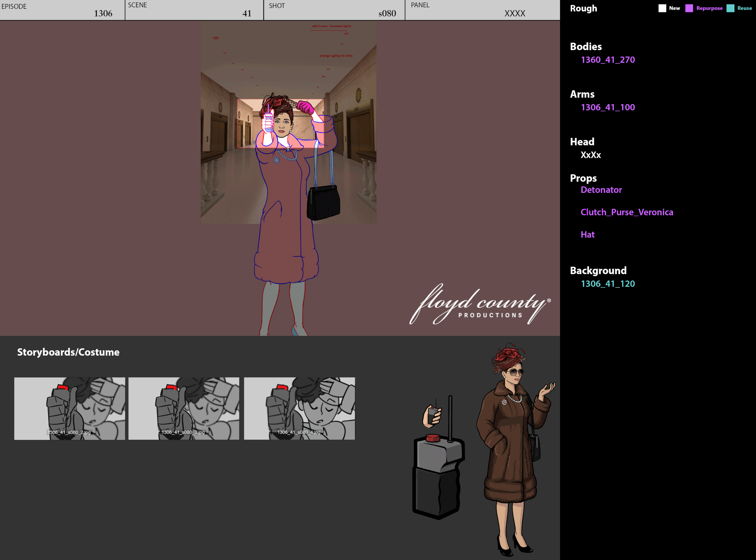The height and width of the screenshot is (560, 756).
Task: Click the Bodies entry 1360_41_270
Action: tap(608, 60)
